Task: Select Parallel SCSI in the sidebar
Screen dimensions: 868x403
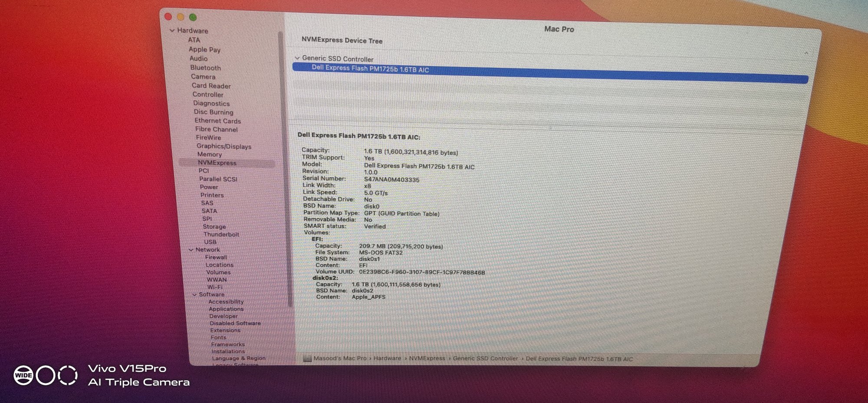Action: click(x=218, y=179)
